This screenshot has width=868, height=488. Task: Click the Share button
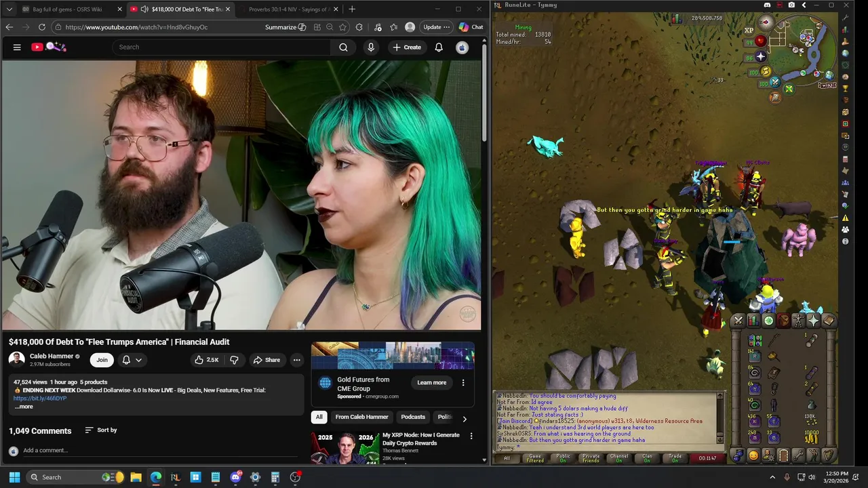(x=267, y=360)
